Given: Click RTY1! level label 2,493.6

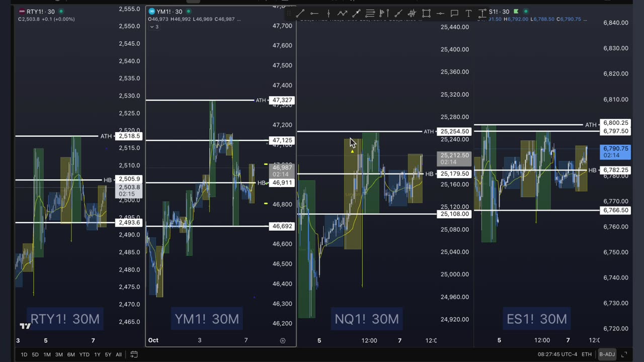Looking at the screenshot, I should click(128, 222).
